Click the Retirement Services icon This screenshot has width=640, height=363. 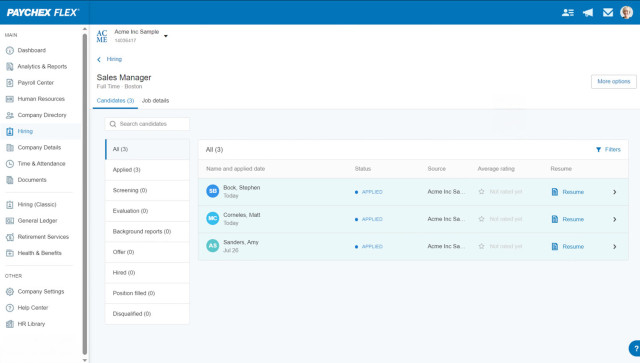[x=10, y=237]
